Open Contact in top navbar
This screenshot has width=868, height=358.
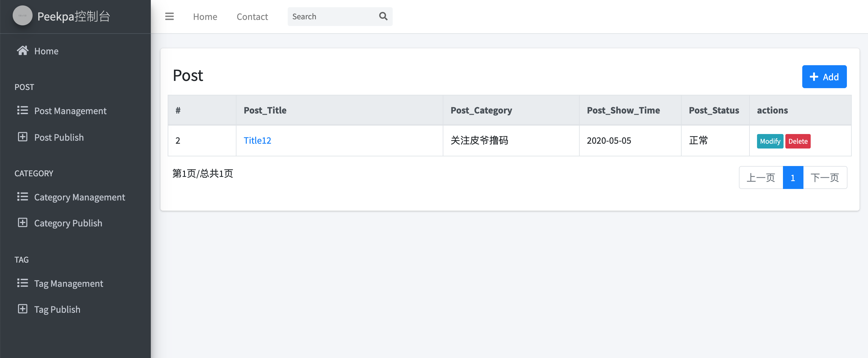252,17
